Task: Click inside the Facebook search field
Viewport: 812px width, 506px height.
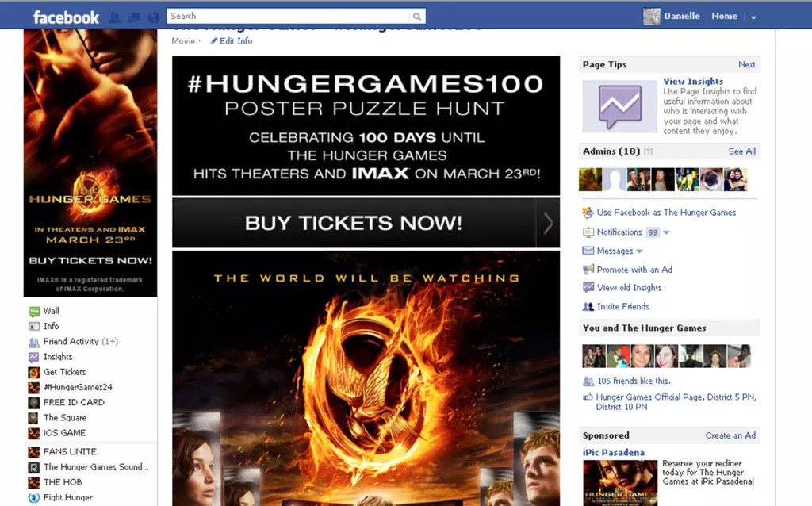Action: click(289, 17)
